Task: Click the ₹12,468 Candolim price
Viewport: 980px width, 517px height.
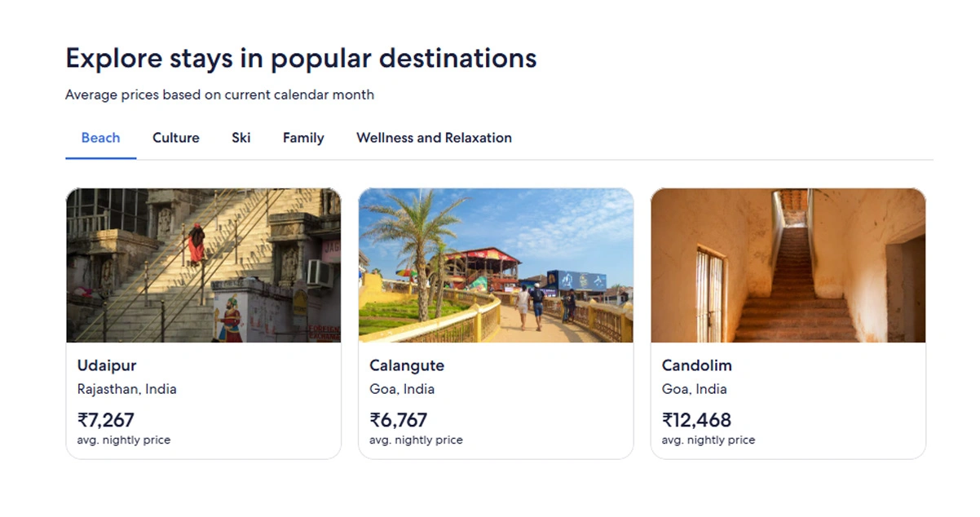Action: [696, 420]
